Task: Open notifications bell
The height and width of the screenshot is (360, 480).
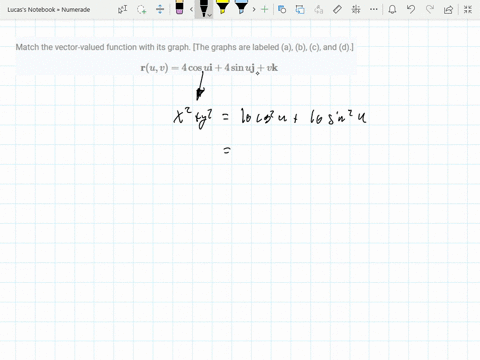Action: pos(392,9)
